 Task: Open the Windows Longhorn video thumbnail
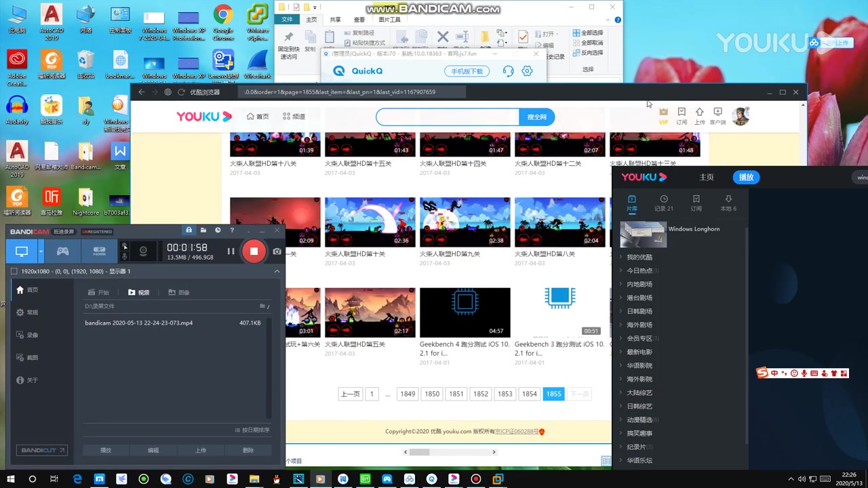coord(643,234)
